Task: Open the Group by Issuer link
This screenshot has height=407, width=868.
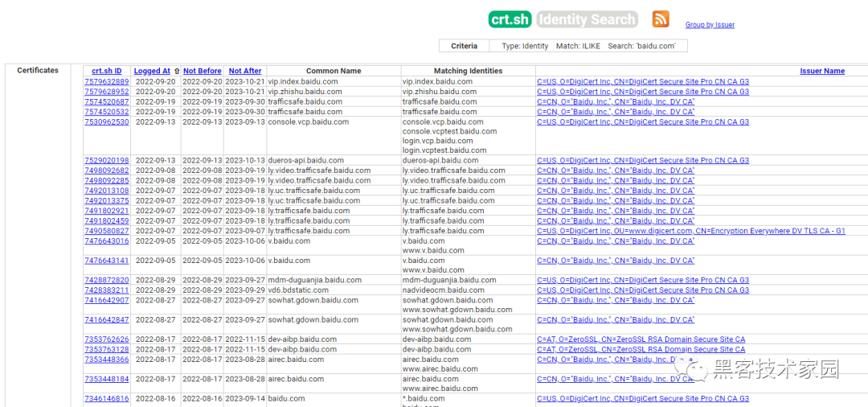Action: pos(710,25)
